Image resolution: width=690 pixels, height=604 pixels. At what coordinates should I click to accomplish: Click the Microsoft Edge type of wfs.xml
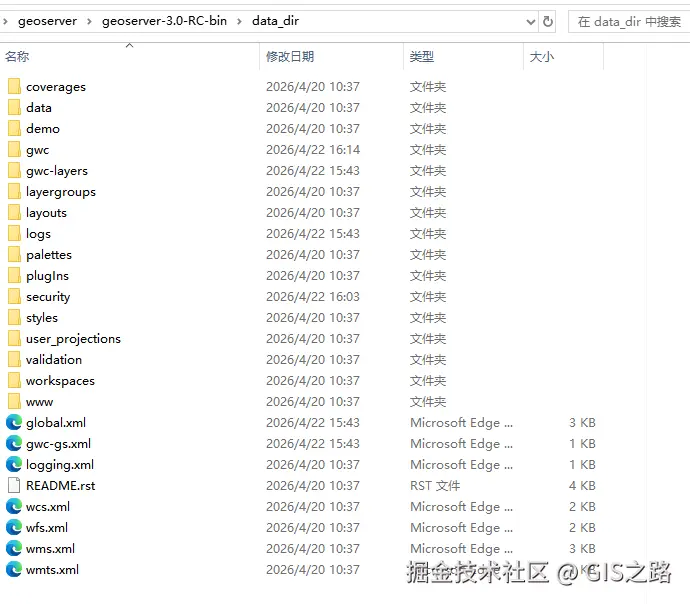coord(461,527)
